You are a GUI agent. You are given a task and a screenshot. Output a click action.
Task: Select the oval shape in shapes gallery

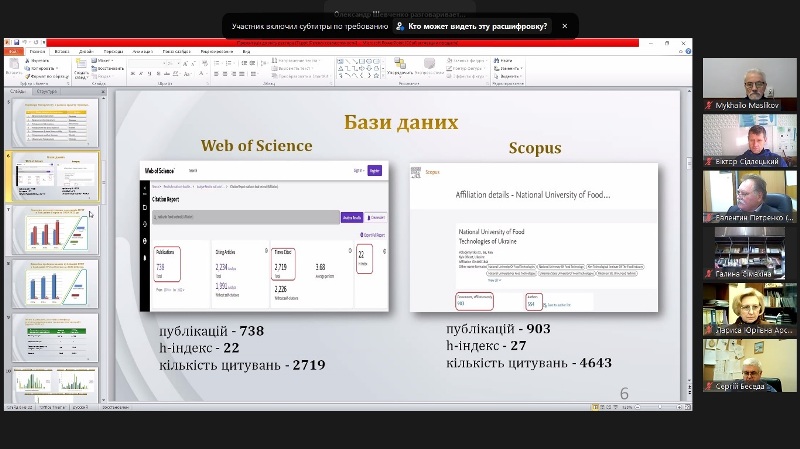pyautogui.click(x=369, y=61)
